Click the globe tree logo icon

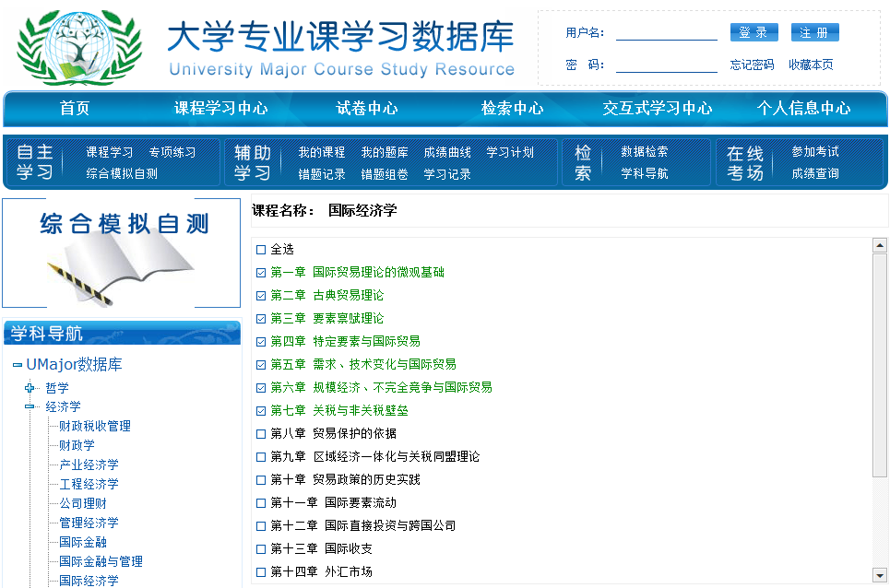pyautogui.click(x=79, y=46)
